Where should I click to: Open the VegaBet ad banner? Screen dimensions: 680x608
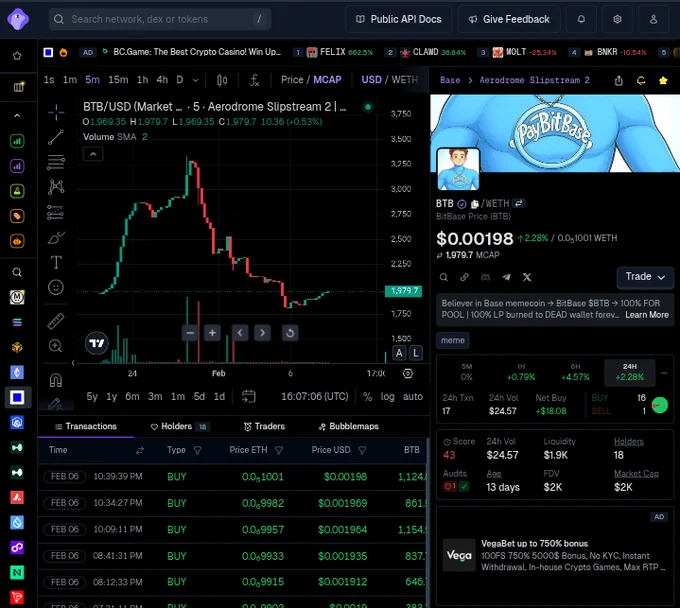tap(555, 556)
